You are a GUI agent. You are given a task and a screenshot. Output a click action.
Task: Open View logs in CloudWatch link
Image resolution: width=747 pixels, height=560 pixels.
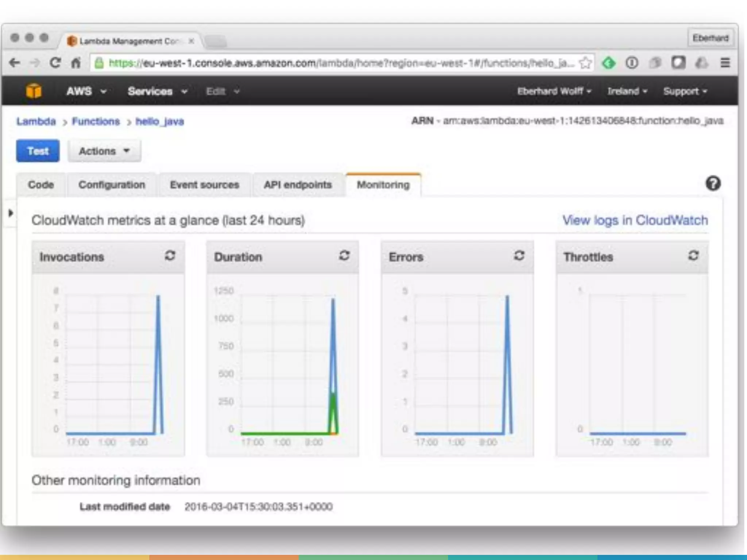(x=635, y=220)
